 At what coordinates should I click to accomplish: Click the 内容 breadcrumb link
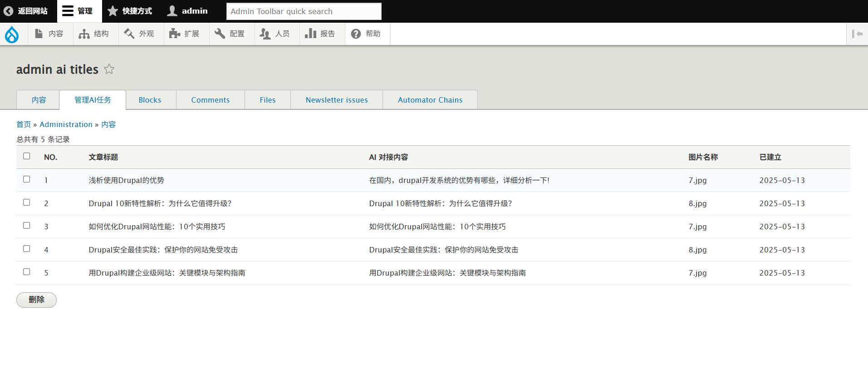click(108, 124)
